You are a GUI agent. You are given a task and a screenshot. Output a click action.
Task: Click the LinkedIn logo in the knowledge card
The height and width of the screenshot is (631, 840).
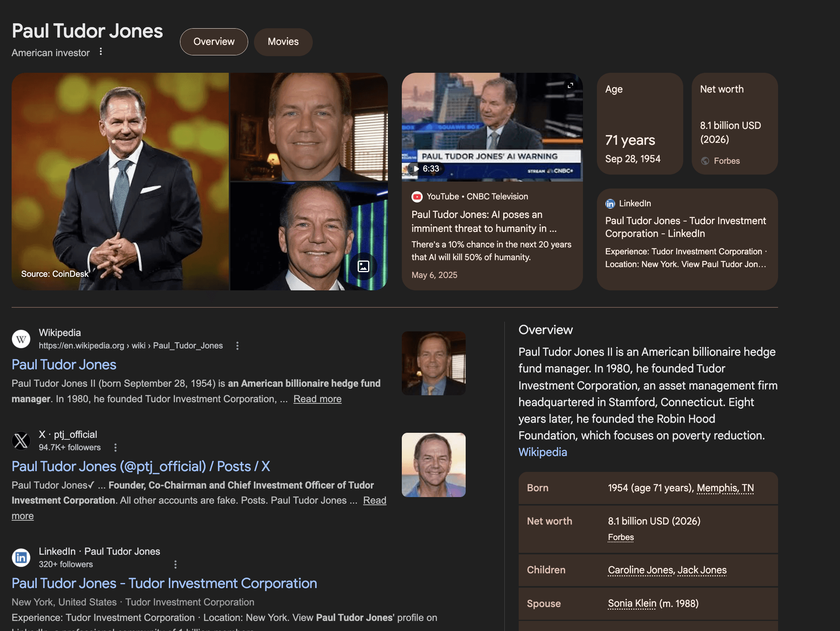pyautogui.click(x=610, y=204)
